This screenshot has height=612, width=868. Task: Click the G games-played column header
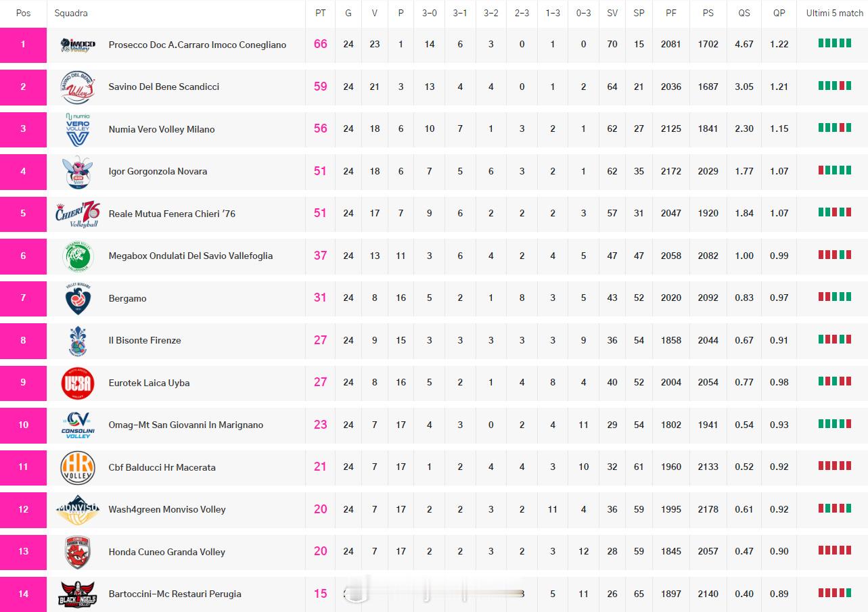pos(348,13)
